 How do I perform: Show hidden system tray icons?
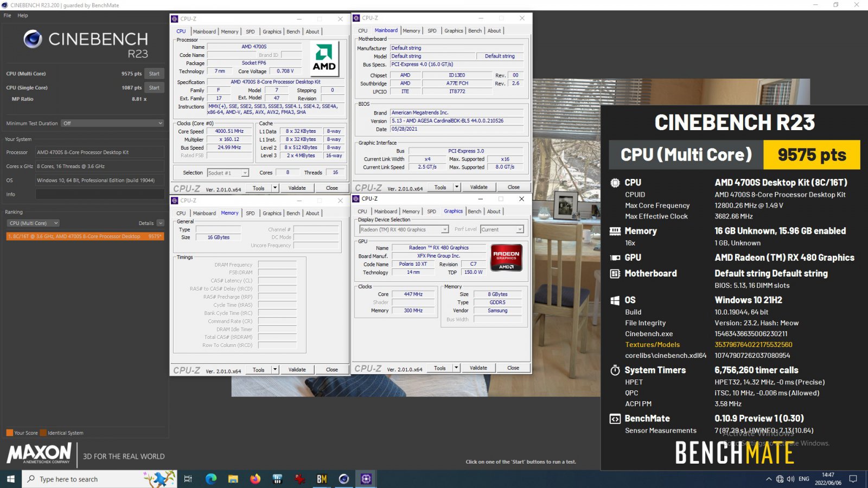(768, 479)
